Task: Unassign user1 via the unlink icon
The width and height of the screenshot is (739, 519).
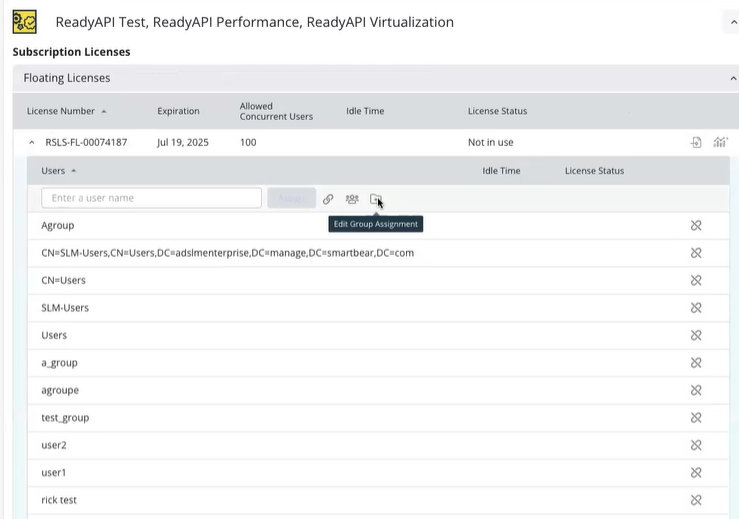Action: (696, 472)
